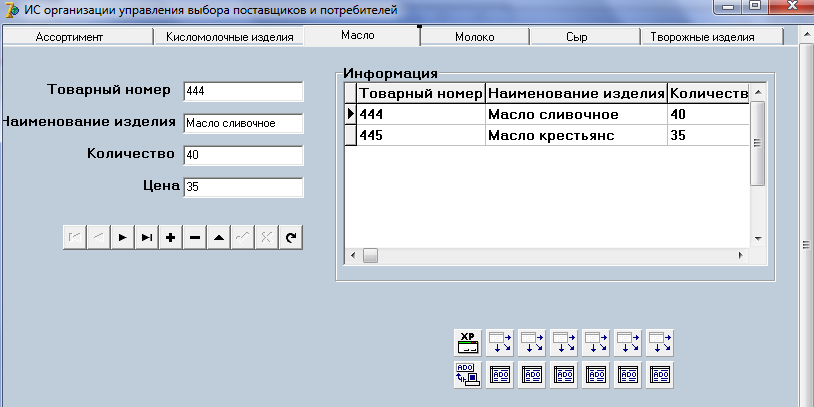Select ADO table icon right of ADO connection
This screenshot has width=814, height=407.
[x=500, y=375]
